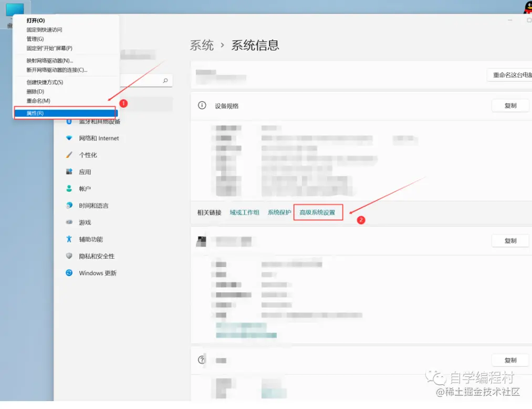Screen dimensions: 532x409
Task: Click the 帐户 person icon
Action: tap(69, 189)
